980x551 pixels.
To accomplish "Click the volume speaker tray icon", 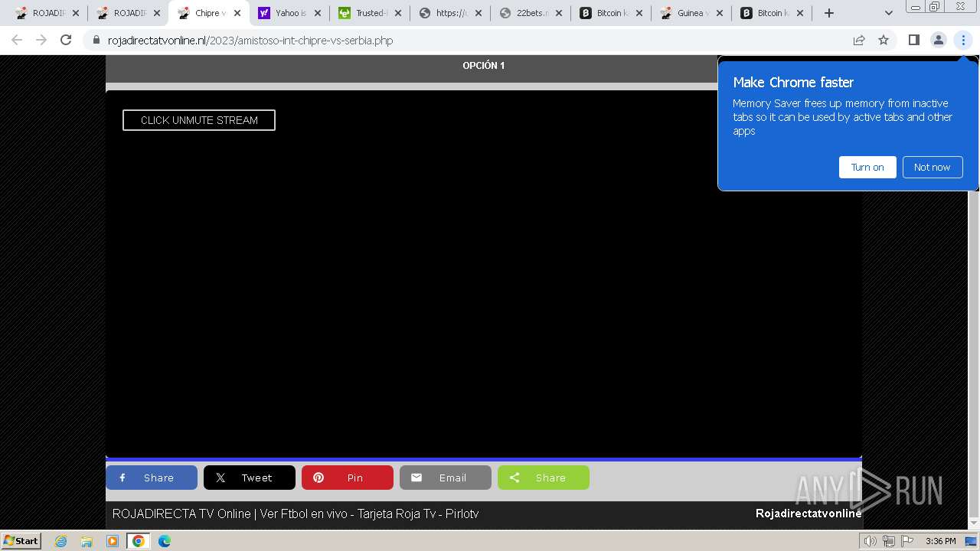I will (871, 541).
